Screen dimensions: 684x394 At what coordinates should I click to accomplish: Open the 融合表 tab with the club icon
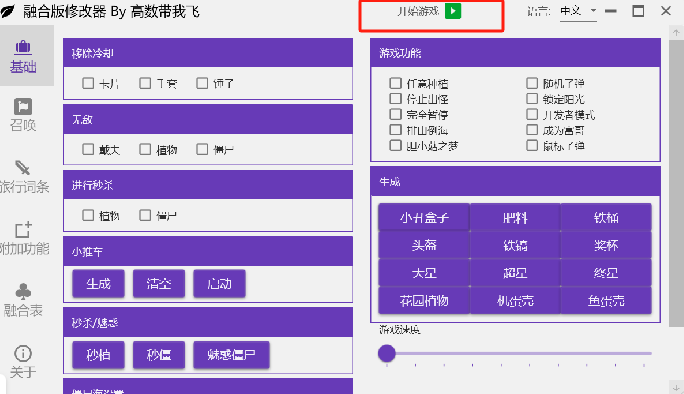(23, 301)
